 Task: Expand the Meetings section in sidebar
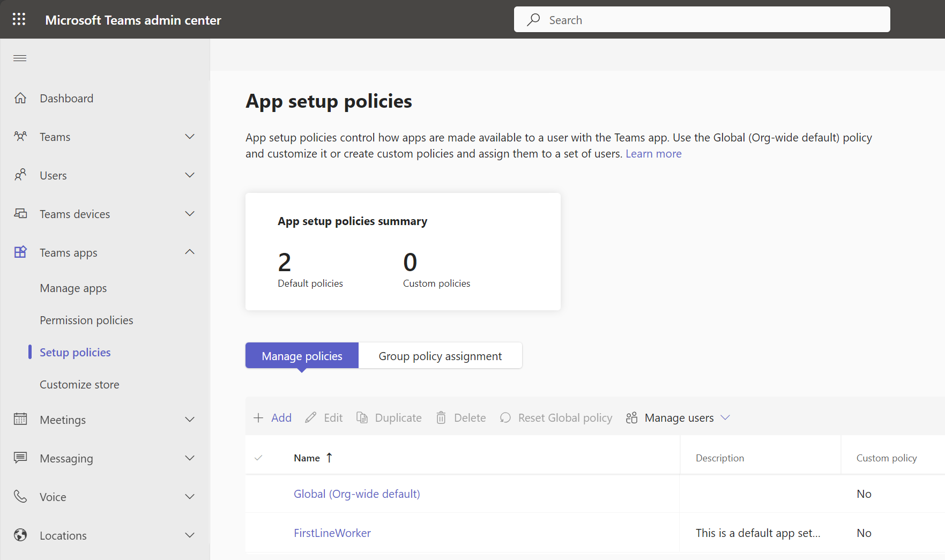point(190,420)
